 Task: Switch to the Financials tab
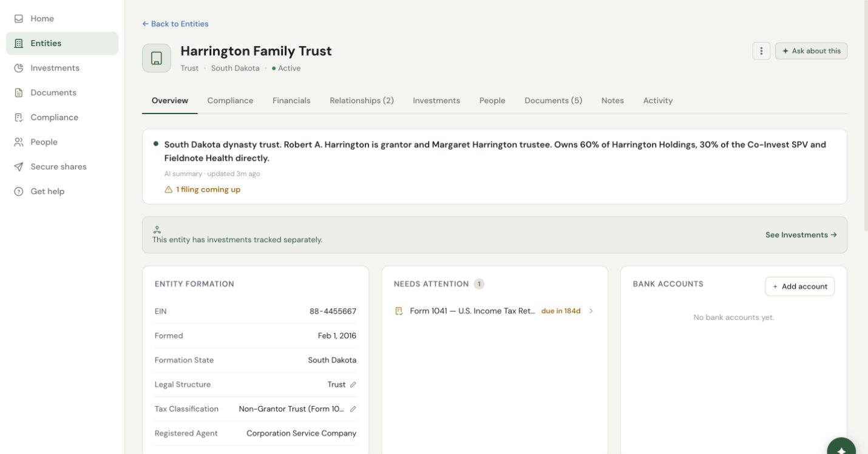pos(291,101)
